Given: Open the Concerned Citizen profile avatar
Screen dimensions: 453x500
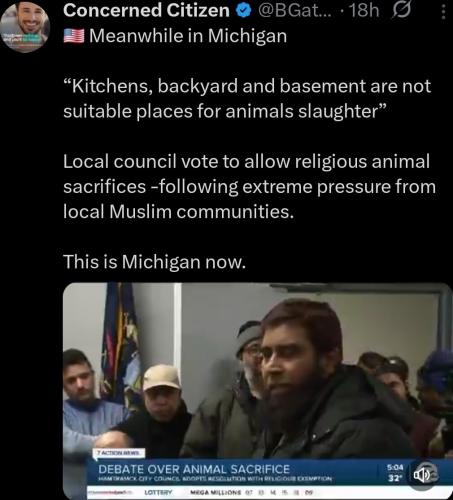Looking at the screenshot, I should click(25, 25).
